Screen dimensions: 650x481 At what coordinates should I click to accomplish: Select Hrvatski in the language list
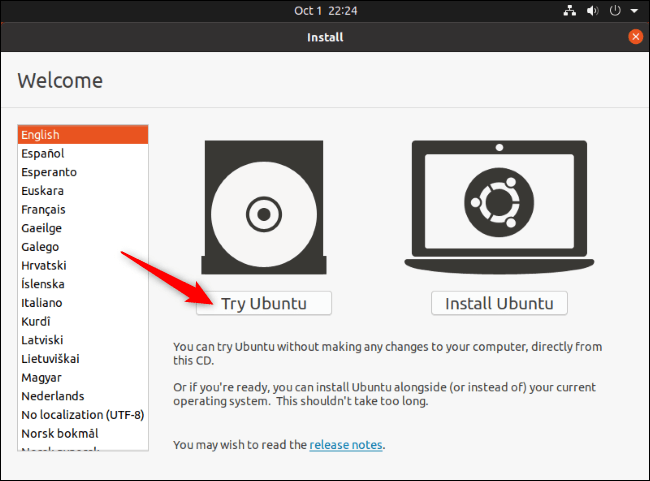click(x=83, y=265)
